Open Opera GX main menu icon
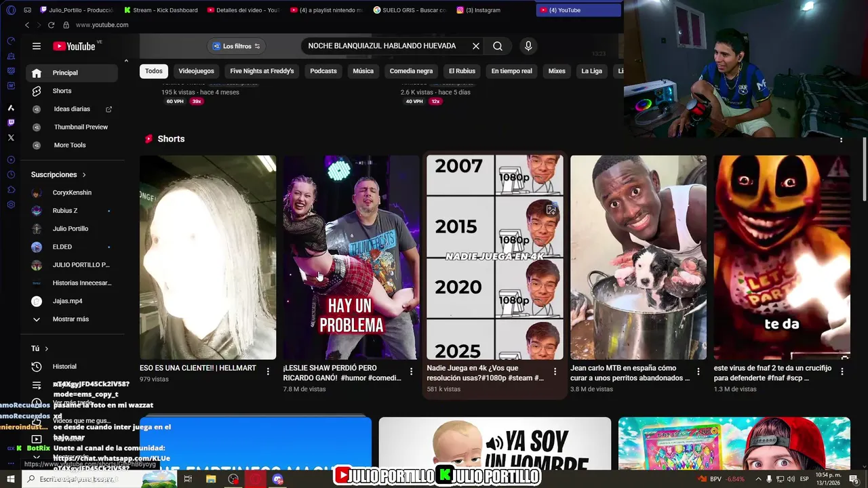The height and width of the screenshot is (488, 868). click(11, 10)
